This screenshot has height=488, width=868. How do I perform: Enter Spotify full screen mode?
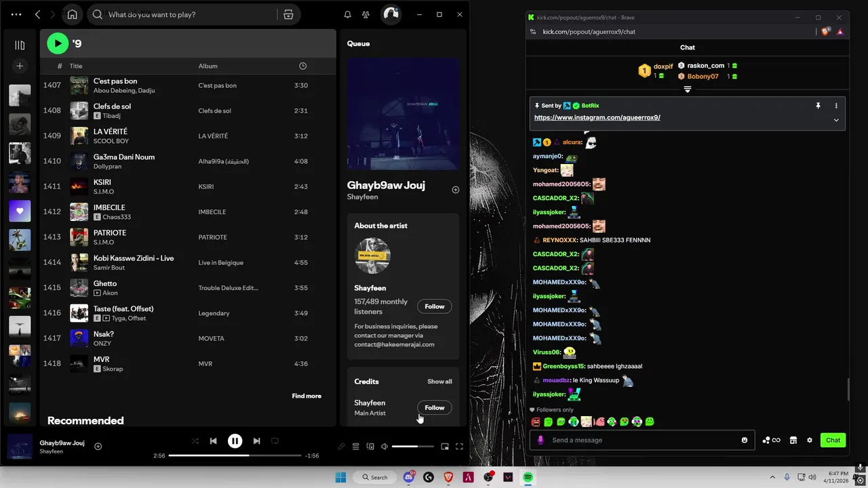point(459,447)
